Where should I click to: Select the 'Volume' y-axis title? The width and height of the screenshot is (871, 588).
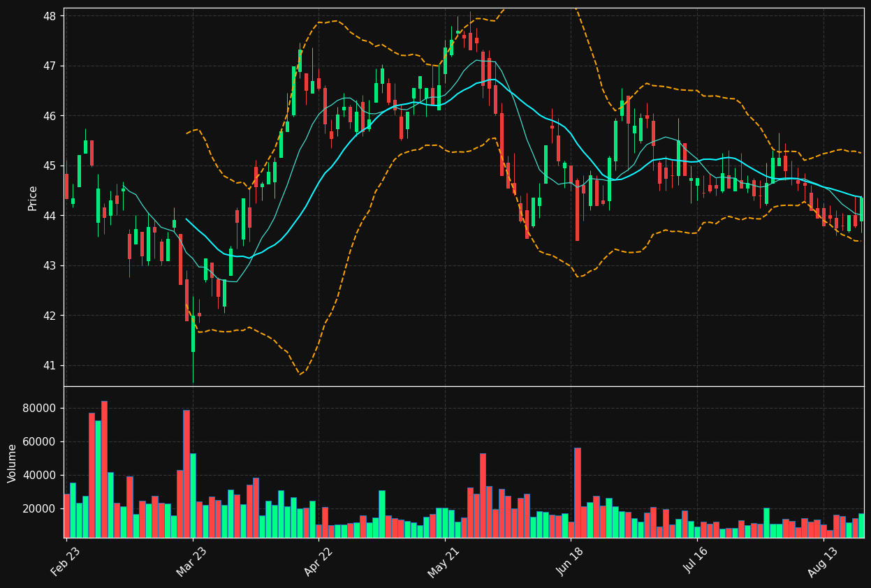click(13, 463)
